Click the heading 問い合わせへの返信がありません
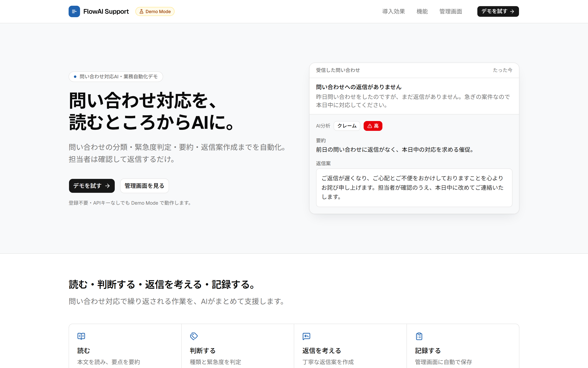 (359, 87)
